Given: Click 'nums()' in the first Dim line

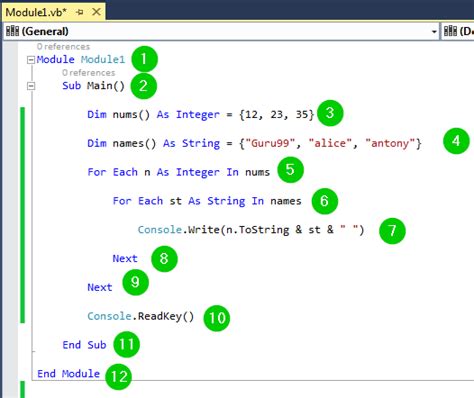Looking at the screenshot, I should click(x=131, y=115).
